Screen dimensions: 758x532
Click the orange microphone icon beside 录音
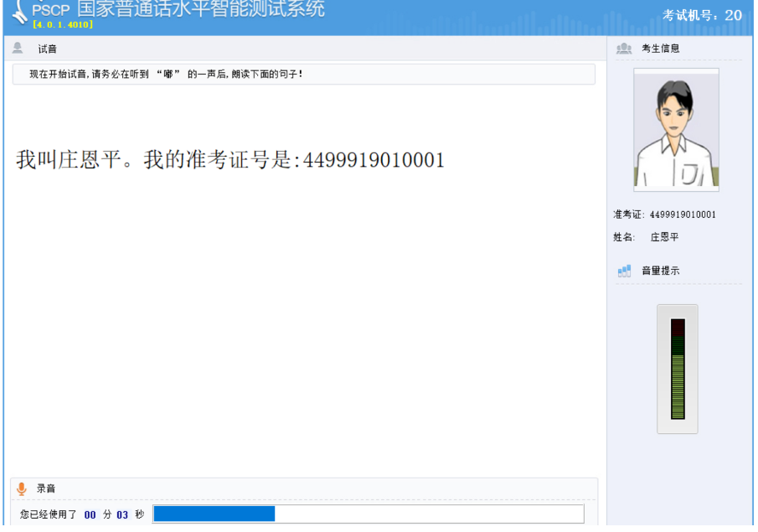(22, 488)
